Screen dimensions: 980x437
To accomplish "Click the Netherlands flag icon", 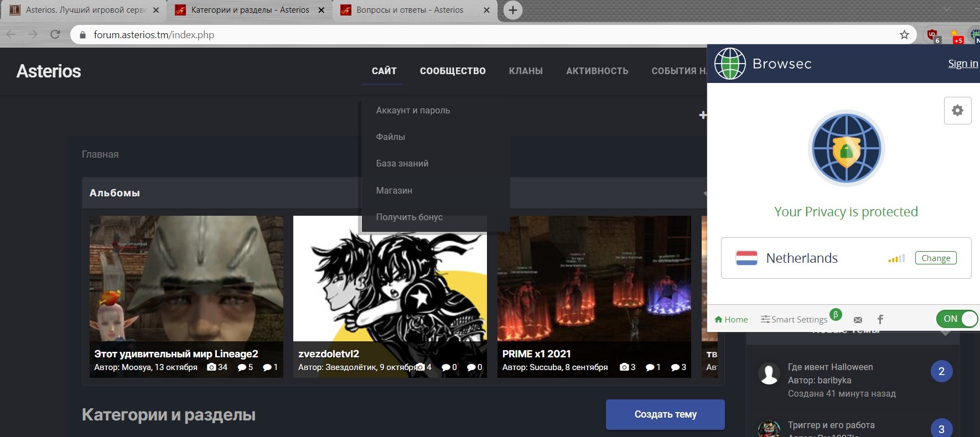I will pos(746,258).
